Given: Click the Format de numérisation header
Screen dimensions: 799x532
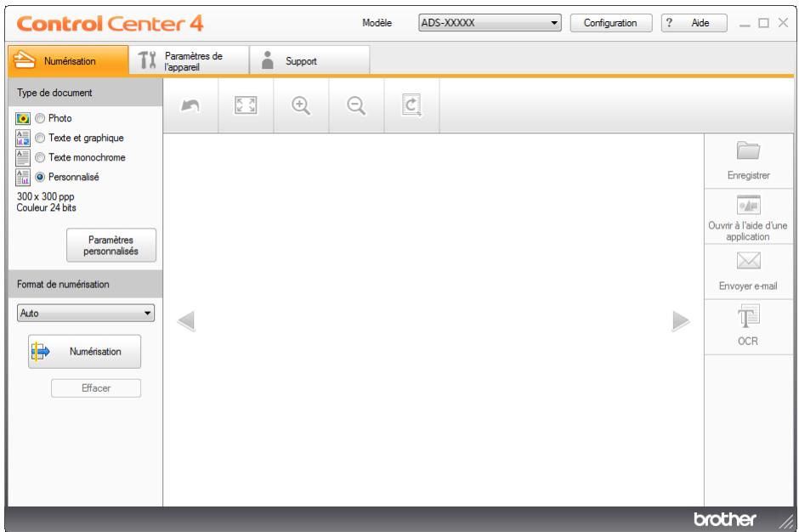Looking at the screenshot, I should pos(85,285).
